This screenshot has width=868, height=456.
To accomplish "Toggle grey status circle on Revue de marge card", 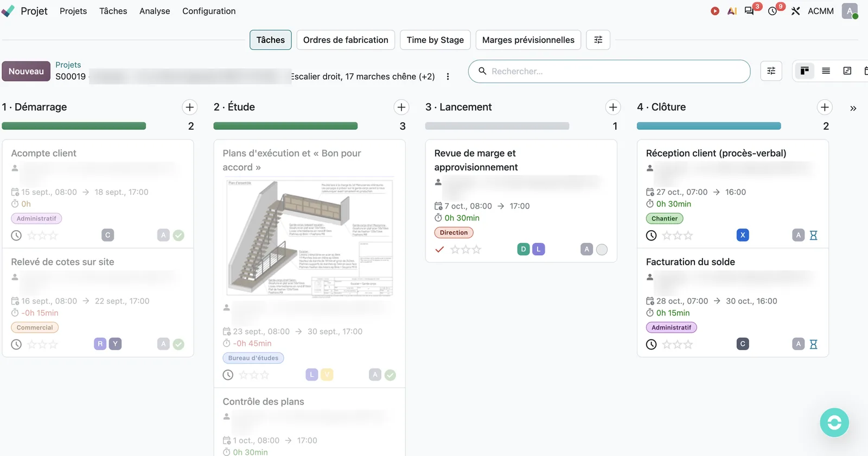I will pyautogui.click(x=602, y=250).
